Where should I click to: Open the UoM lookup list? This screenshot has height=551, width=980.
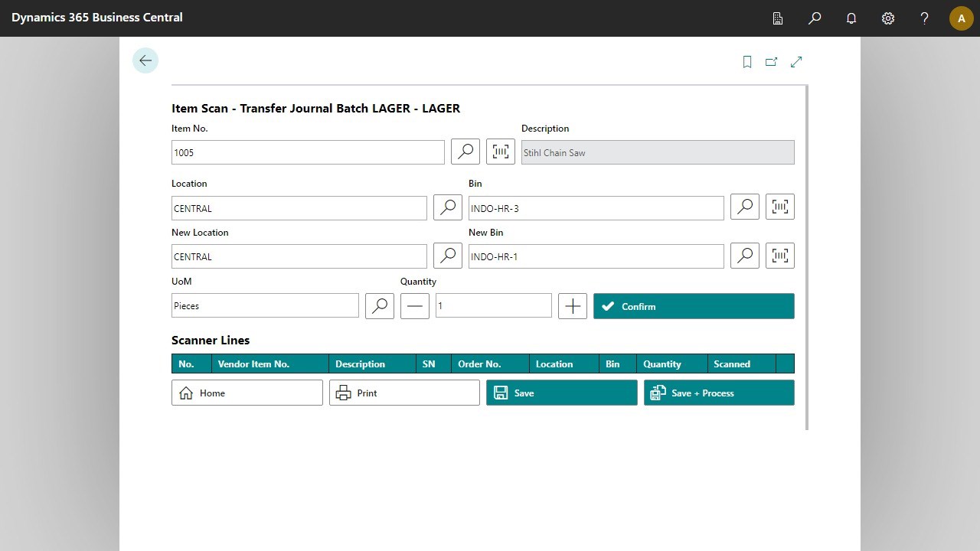379,305
